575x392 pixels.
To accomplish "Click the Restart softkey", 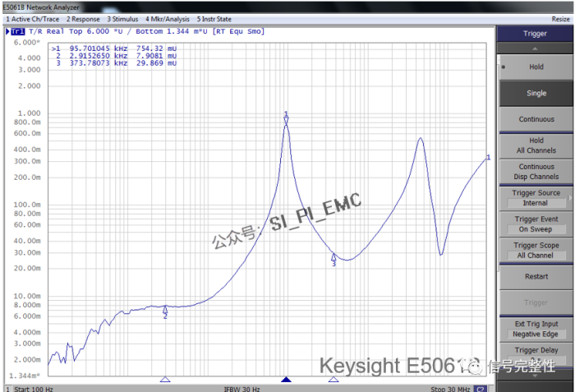I will click(536, 277).
